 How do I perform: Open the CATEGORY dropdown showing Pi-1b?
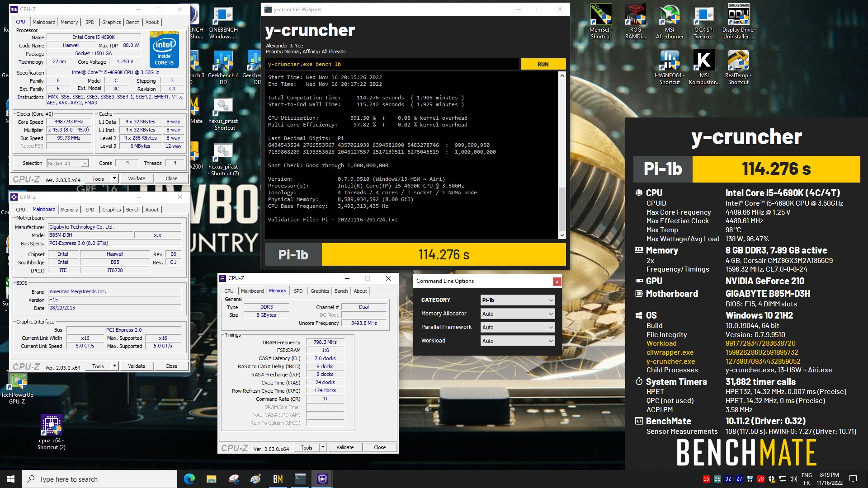(518, 300)
